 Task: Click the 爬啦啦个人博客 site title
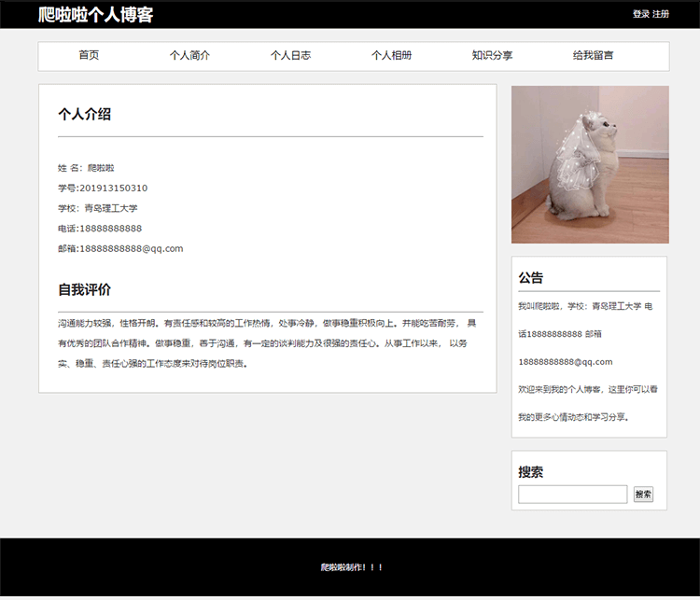95,15
